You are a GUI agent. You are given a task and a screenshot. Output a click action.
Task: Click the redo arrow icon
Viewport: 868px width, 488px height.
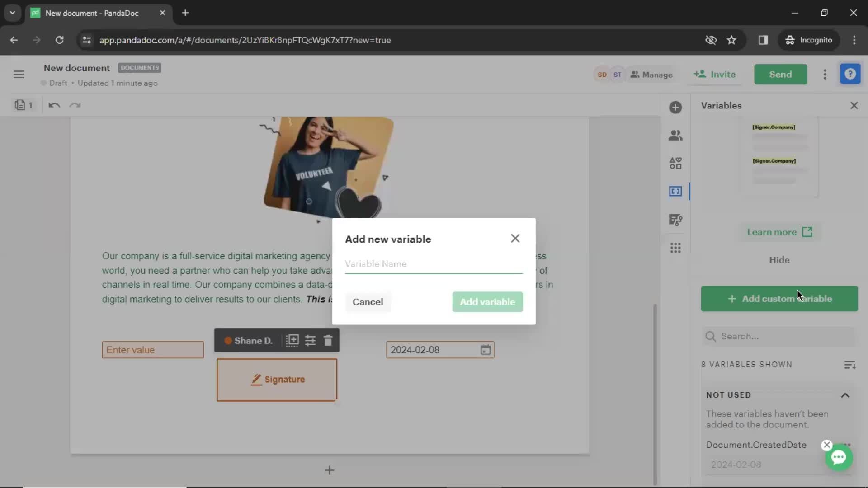coord(75,104)
